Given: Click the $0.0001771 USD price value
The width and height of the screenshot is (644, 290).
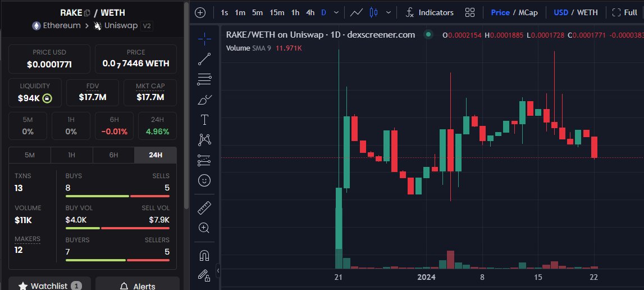Looking at the screenshot, I should 49,64.
